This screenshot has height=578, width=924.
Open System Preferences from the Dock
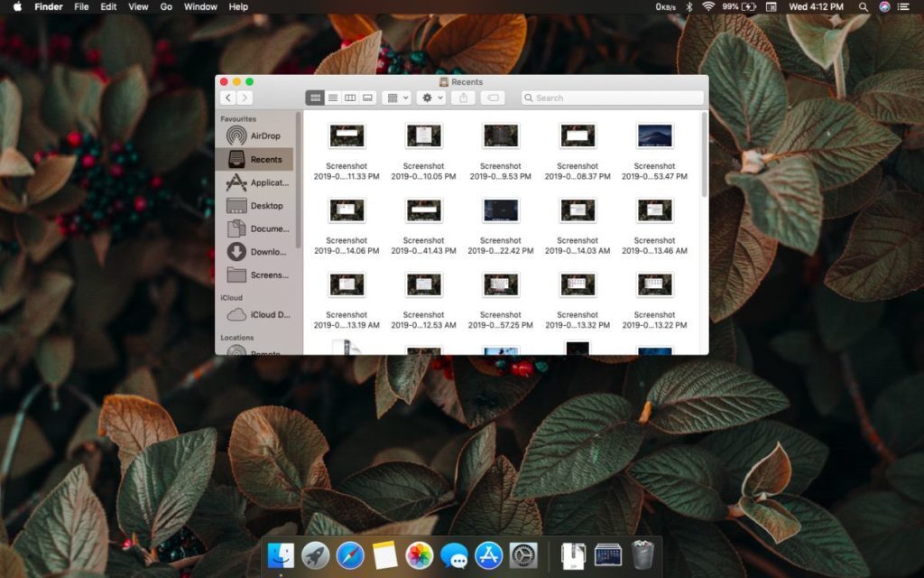[x=523, y=555]
